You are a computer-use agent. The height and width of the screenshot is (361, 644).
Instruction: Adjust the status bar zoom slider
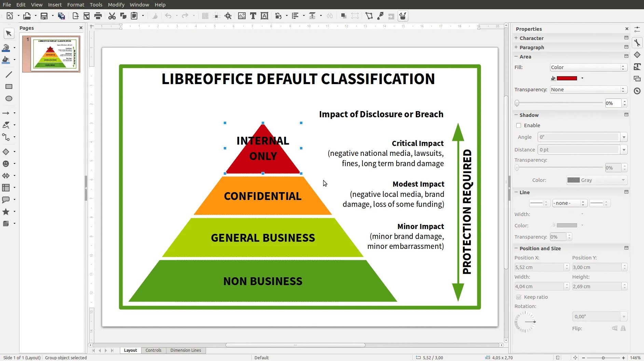pos(603,358)
